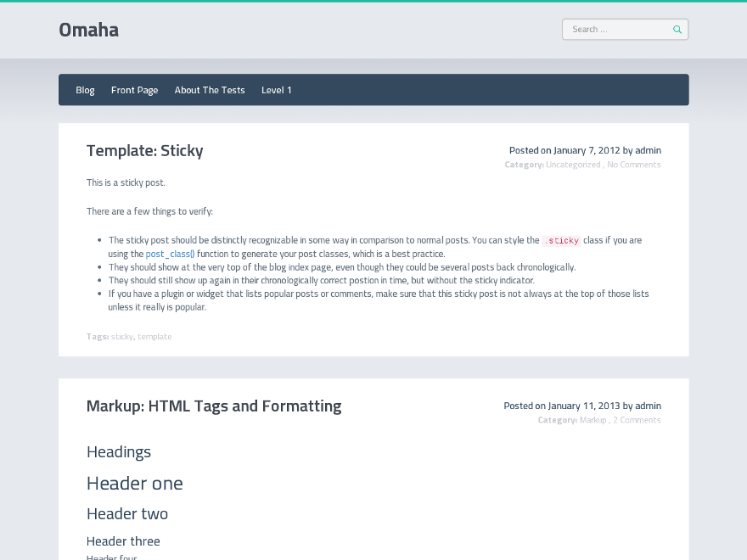Viewport: 747px width, 560px height.
Task: Open the Blog menu item
Action: point(85,90)
